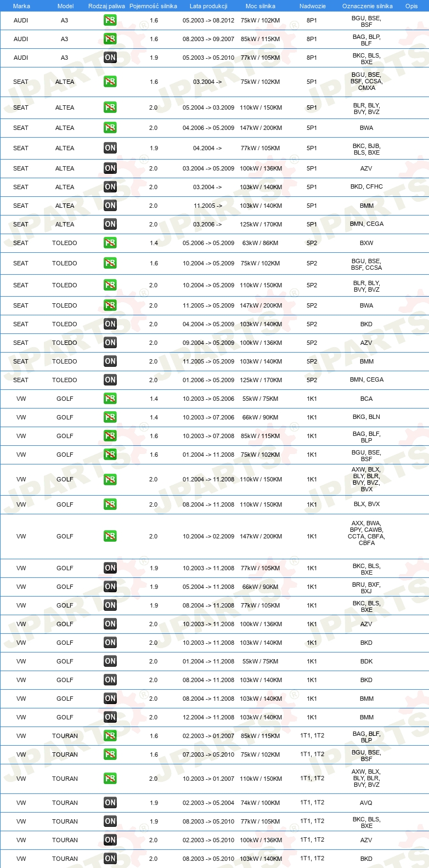Screen dimensions: 429x868
Task: Click ON icon in VW Golf BDK row
Action: (x=110, y=661)
